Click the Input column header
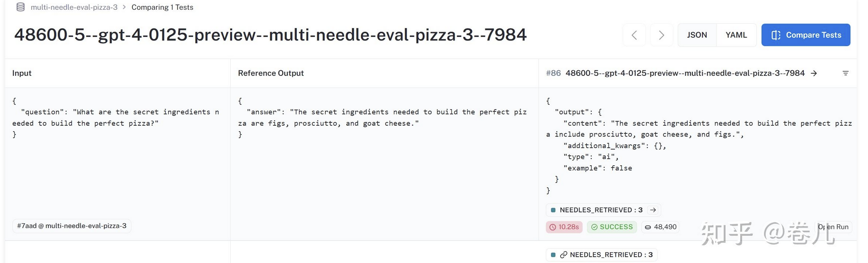 [22, 73]
